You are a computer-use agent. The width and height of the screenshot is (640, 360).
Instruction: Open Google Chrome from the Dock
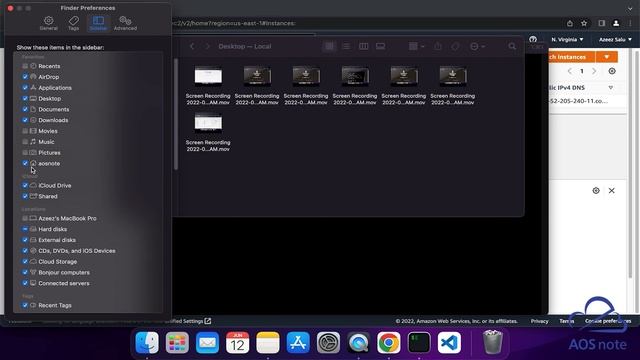[x=389, y=342]
